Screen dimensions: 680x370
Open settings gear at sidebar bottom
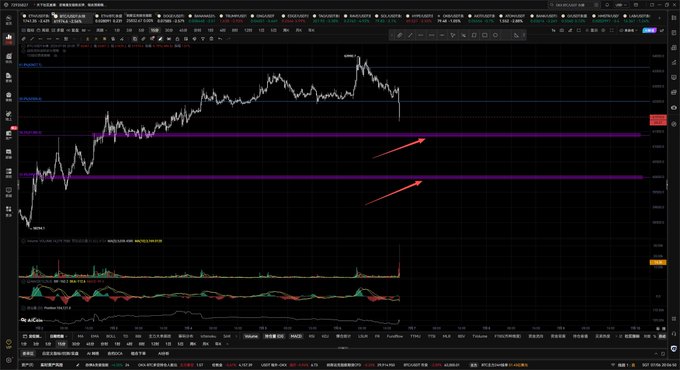[x=8, y=360]
